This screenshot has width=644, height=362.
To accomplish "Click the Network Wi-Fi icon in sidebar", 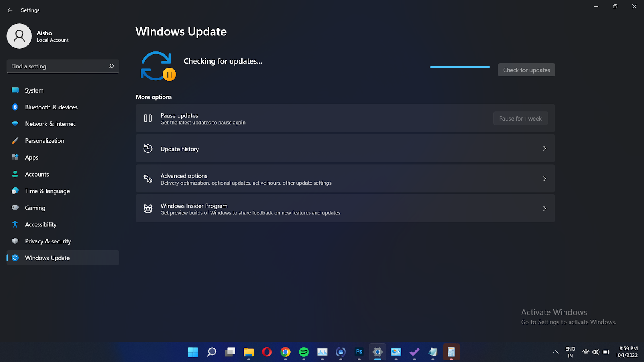I will 15,124.
